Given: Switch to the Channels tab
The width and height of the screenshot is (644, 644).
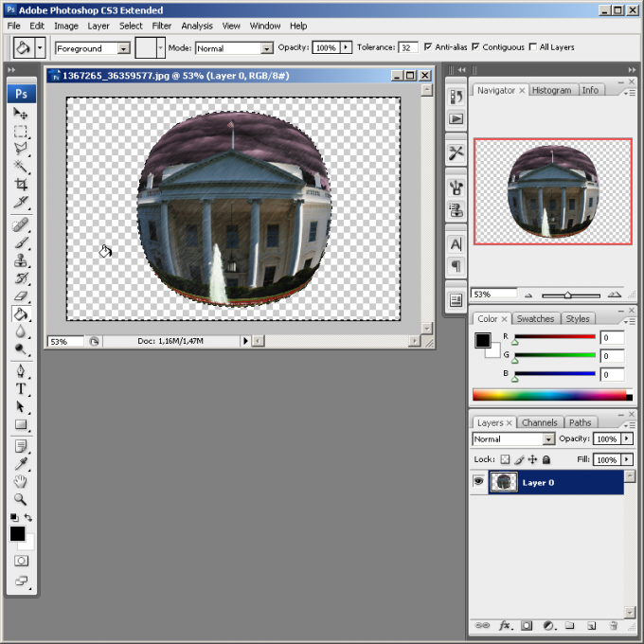Looking at the screenshot, I should (539, 422).
